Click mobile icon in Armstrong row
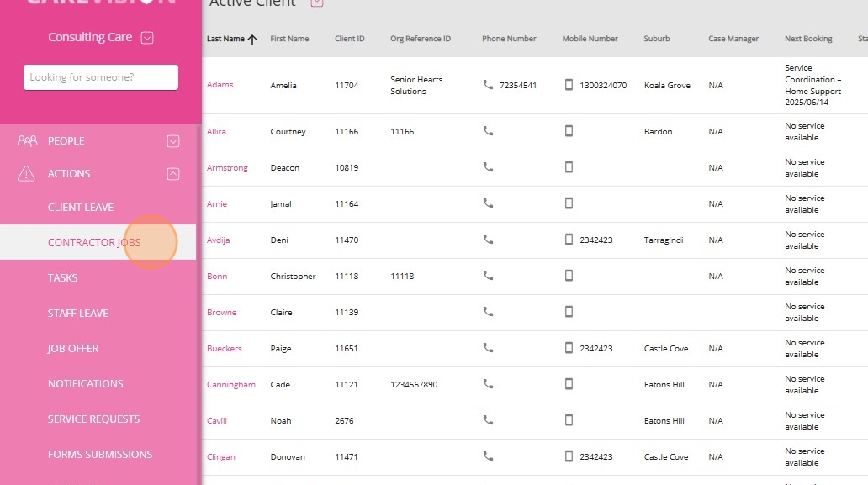 [569, 167]
